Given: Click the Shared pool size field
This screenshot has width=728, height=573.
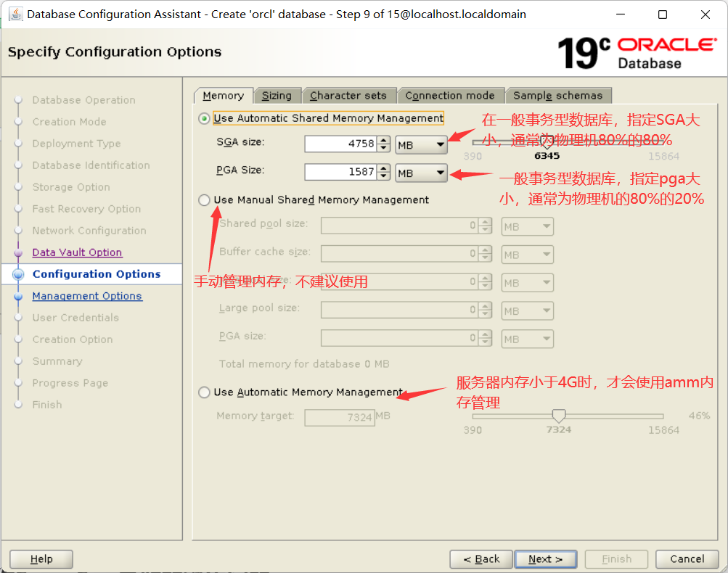Looking at the screenshot, I should pyautogui.click(x=399, y=226).
